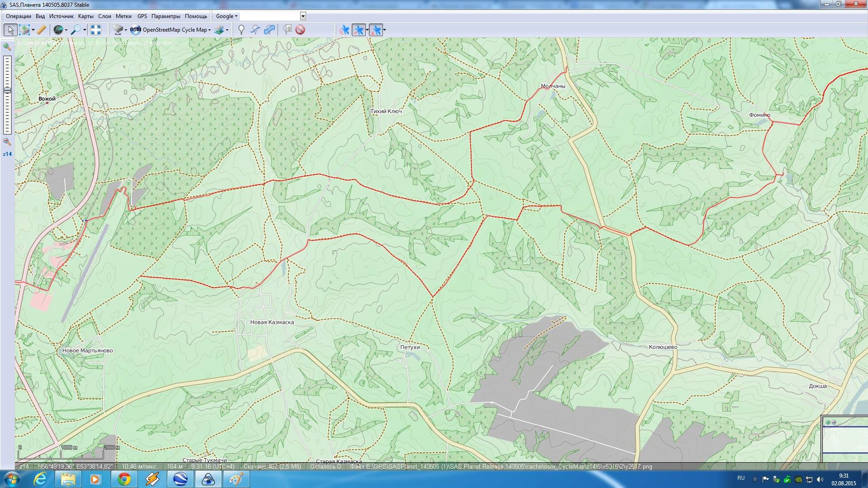
Task: Zoom in on the minimap with the green button
Action: pos(828,422)
